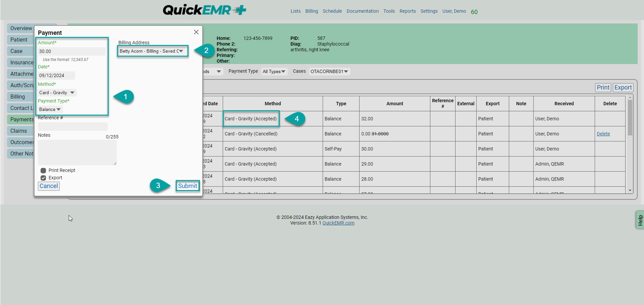Open the Method dropdown in Payment dialog
Viewport: 644px width, 305px height.
coord(57,93)
